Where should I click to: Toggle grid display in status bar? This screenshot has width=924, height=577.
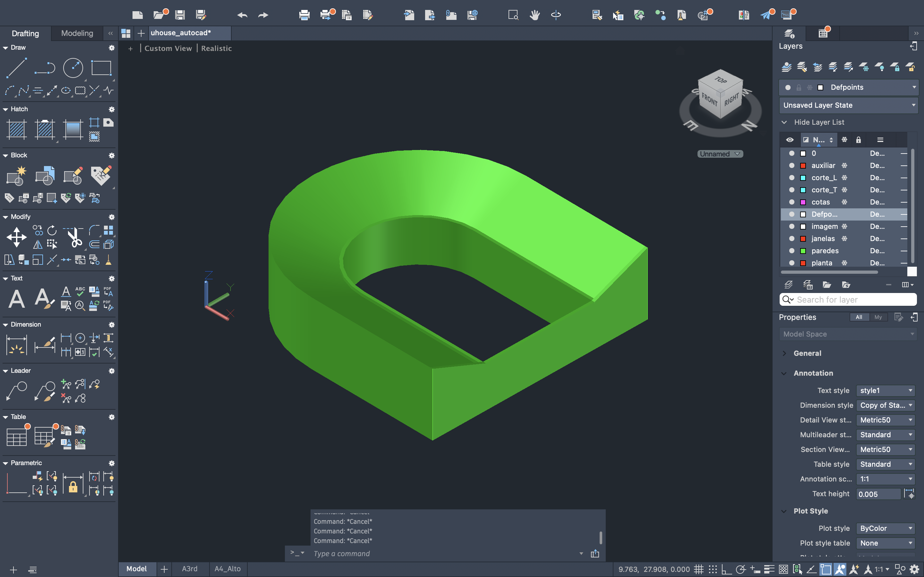(698, 569)
